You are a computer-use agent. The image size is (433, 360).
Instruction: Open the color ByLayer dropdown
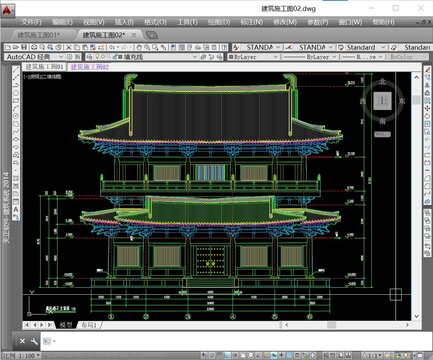276,57
